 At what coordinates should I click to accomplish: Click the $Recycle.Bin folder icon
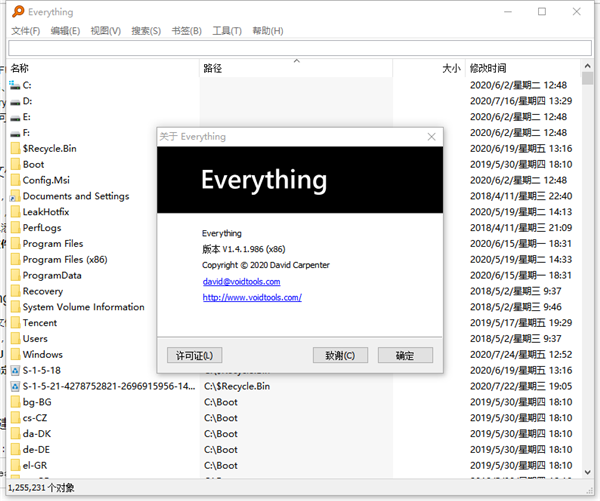point(15,149)
